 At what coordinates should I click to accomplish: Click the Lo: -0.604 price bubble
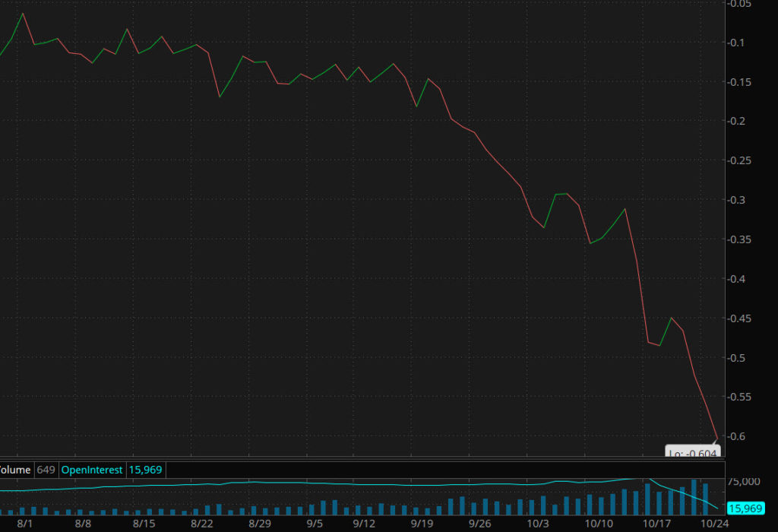coord(692,452)
